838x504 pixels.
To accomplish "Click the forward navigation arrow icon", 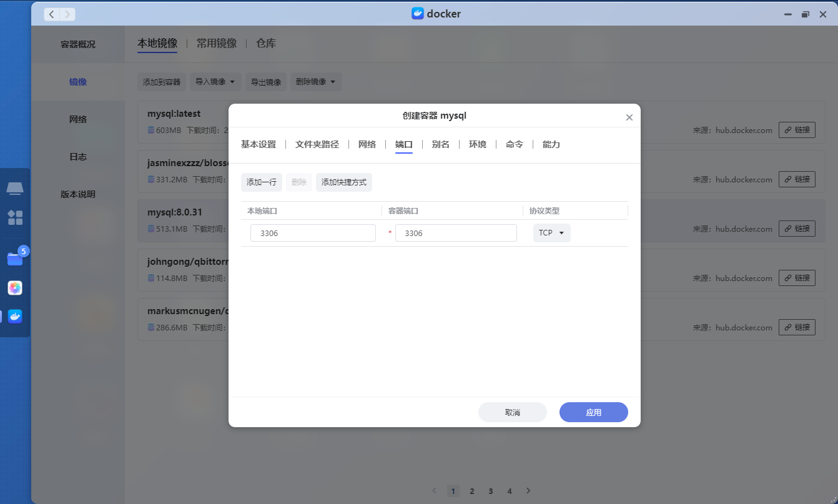I will [x=67, y=14].
